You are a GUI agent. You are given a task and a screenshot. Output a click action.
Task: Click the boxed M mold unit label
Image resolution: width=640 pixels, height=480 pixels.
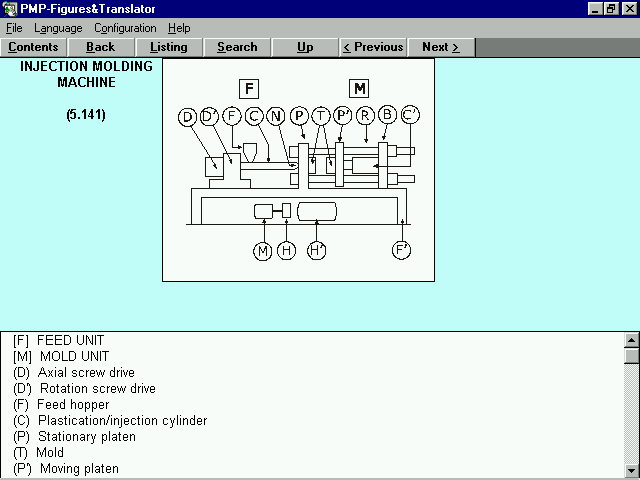(359, 88)
